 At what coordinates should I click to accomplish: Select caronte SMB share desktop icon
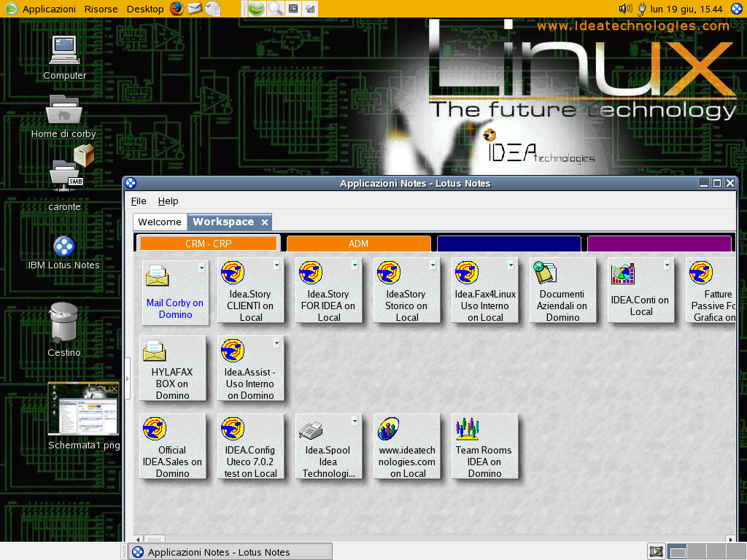tap(66, 179)
